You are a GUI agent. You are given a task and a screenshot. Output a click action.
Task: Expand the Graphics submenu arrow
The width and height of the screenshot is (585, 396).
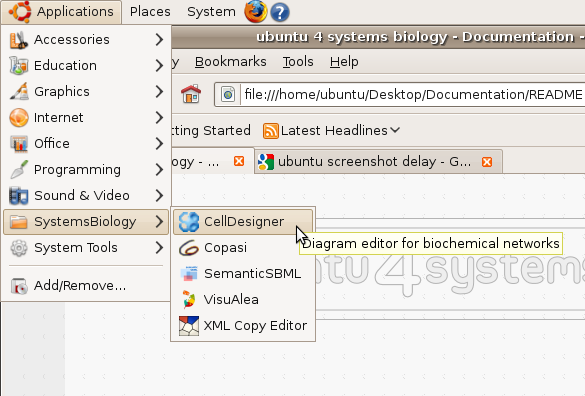(x=159, y=91)
